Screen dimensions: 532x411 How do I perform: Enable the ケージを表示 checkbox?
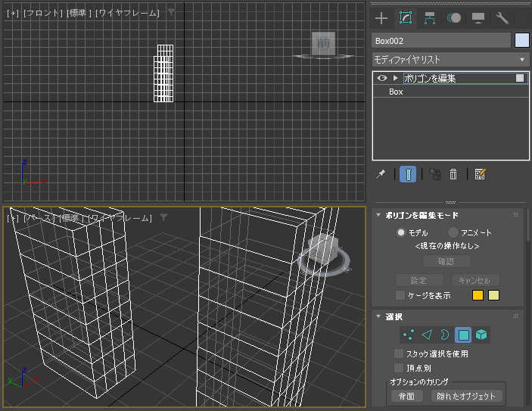tap(400, 295)
